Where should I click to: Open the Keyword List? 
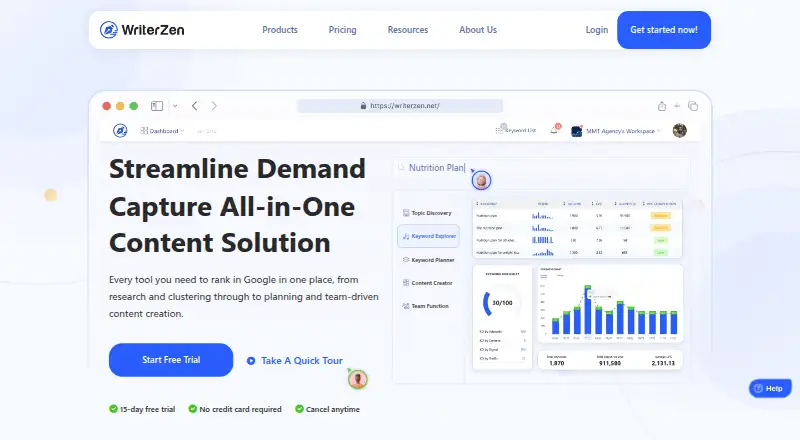(x=516, y=130)
